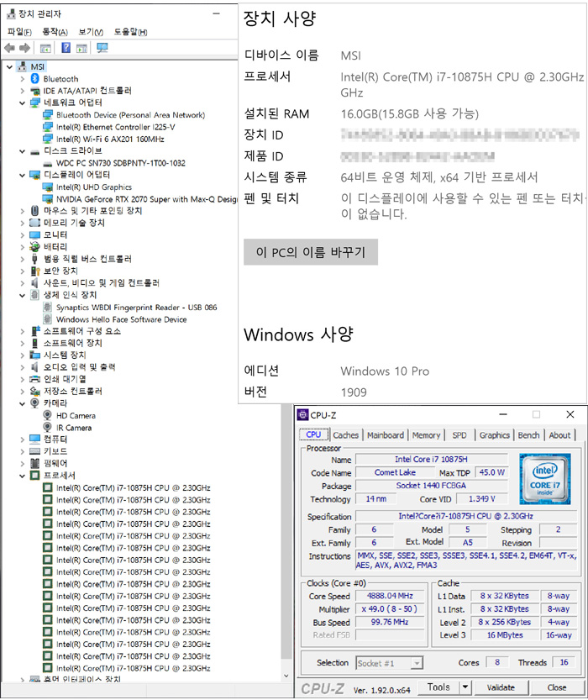Collapse the 프로세서 category
The image size is (588, 700).
coord(22,476)
